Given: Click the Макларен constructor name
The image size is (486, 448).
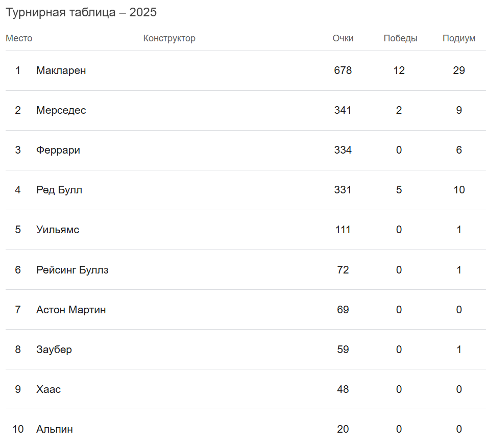Looking at the screenshot, I should [x=61, y=70].
